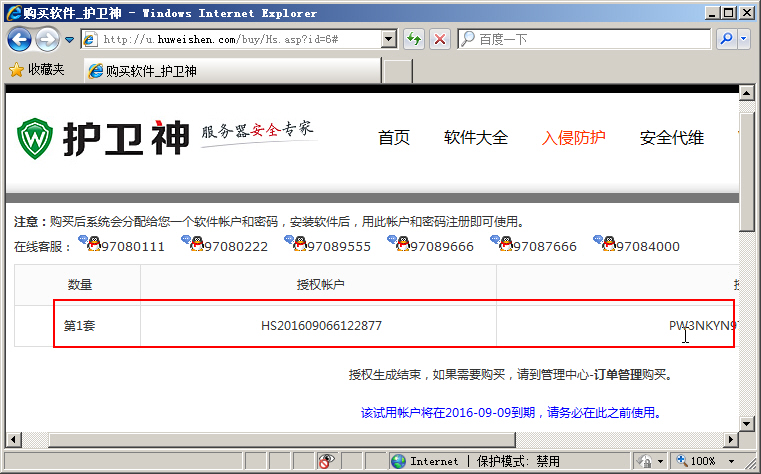
Task: Click the 注意 purchase notice text
Action: pos(270,222)
